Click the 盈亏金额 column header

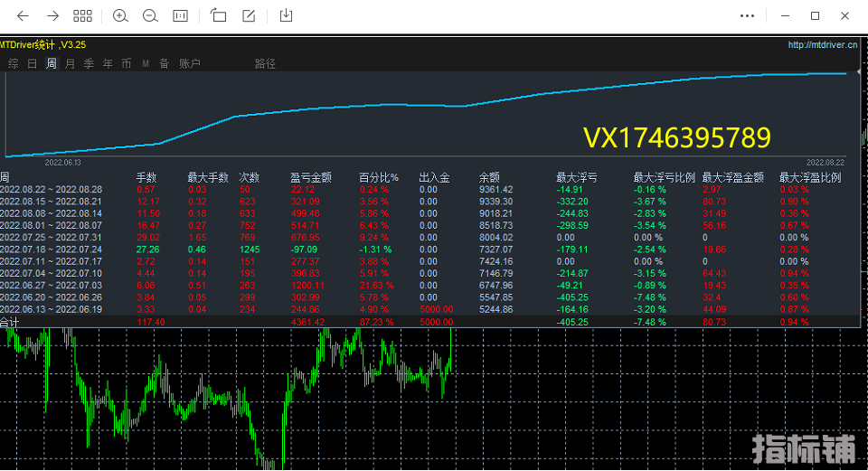[310, 177]
